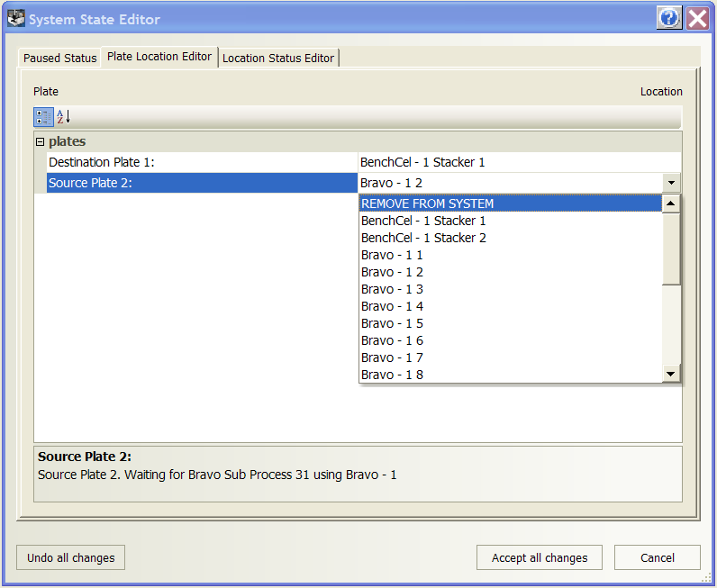Open the Location Status Editor tab

coord(278,59)
